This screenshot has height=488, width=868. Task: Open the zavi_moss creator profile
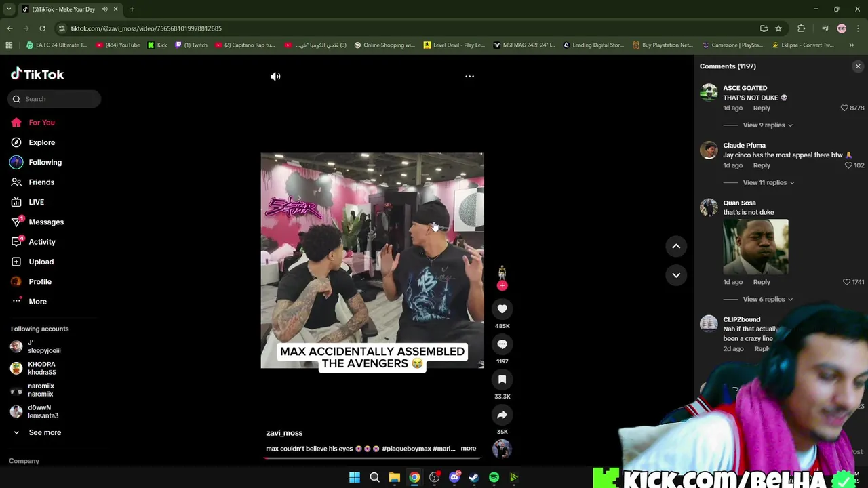pos(284,433)
